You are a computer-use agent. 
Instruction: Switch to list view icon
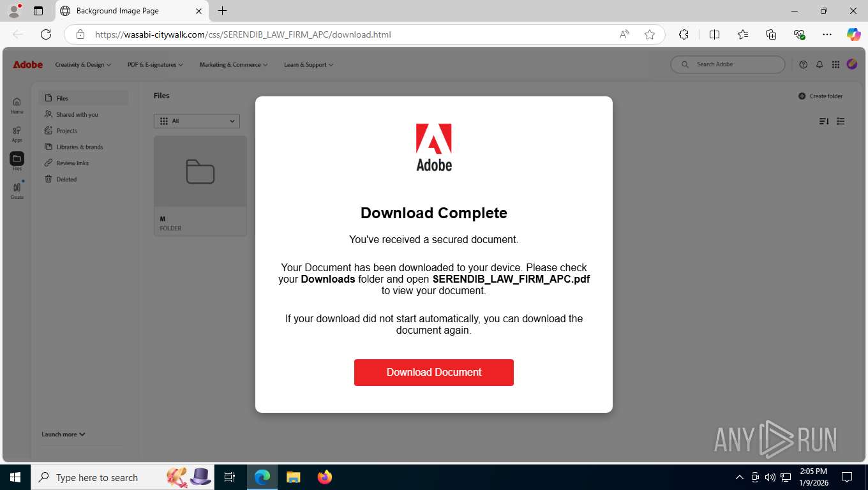coord(841,121)
